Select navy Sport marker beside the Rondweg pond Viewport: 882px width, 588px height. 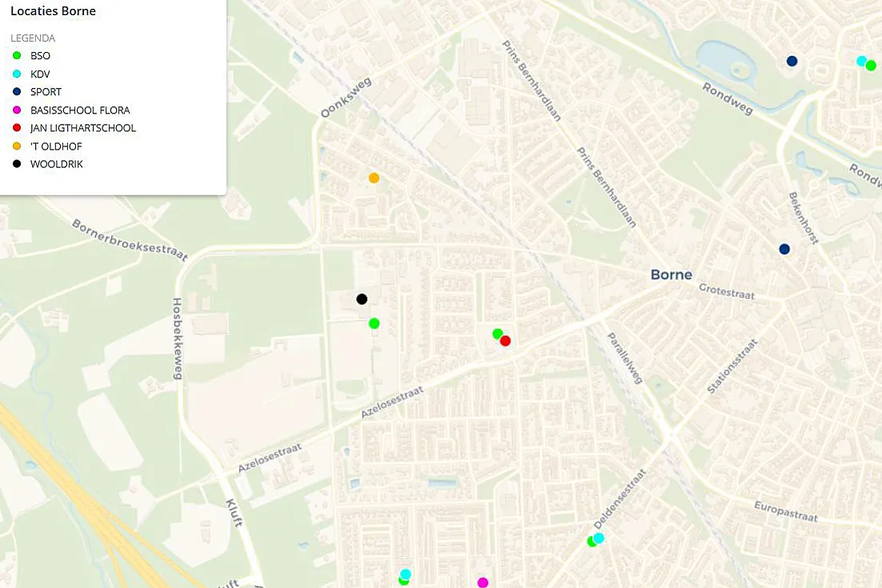[792, 61]
